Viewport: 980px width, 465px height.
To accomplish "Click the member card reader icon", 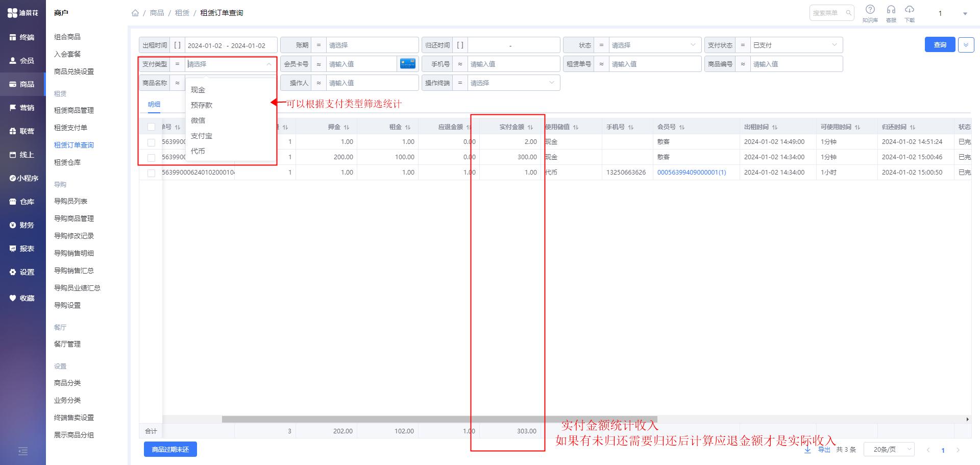I will (408, 64).
